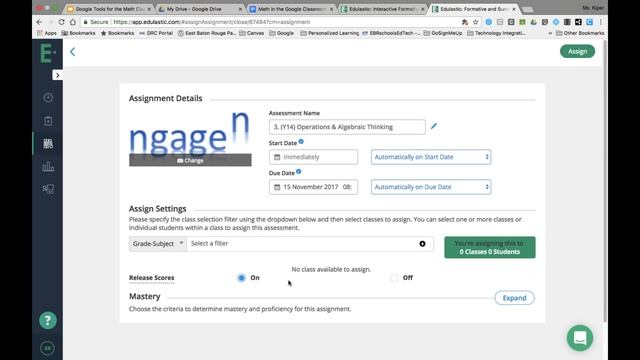Image resolution: width=640 pixels, height=360 pixels.
Task: Select the Edulastic: Formative and Summative tab
Action: click(473, 9)
